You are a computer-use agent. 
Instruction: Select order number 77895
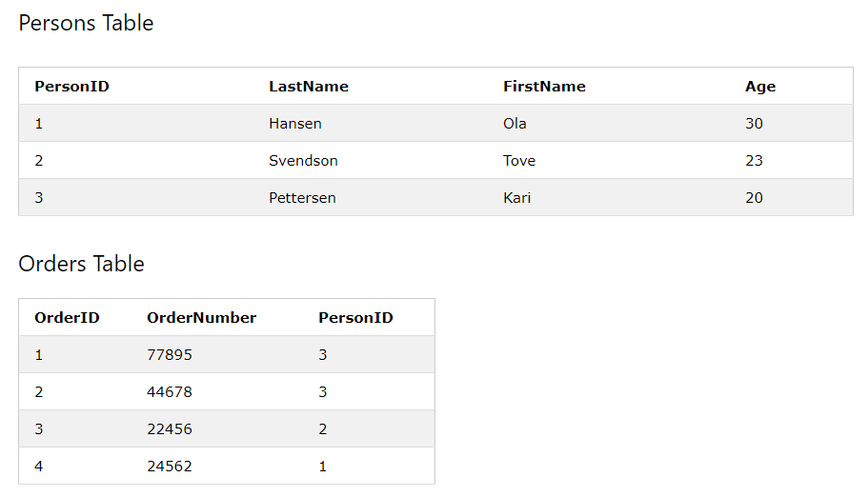pos(170,355)
